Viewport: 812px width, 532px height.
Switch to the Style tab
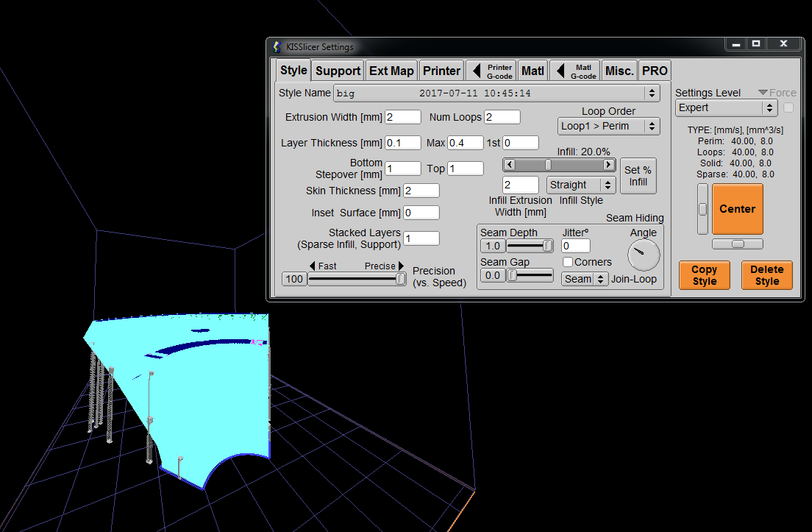point(293,71)
